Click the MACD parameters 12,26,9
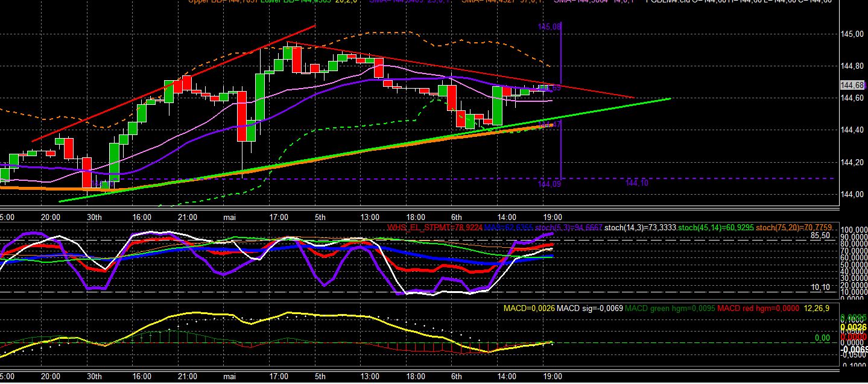The image size is (868, 384). pos(816,308)
